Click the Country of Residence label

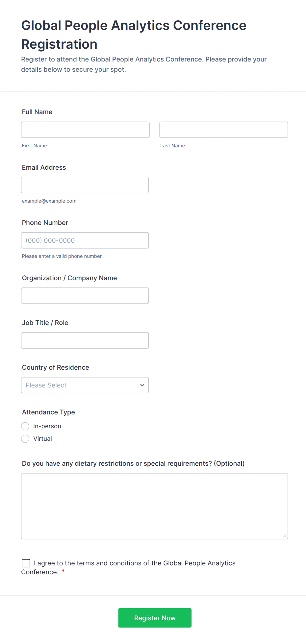click(x=55, y=367)
